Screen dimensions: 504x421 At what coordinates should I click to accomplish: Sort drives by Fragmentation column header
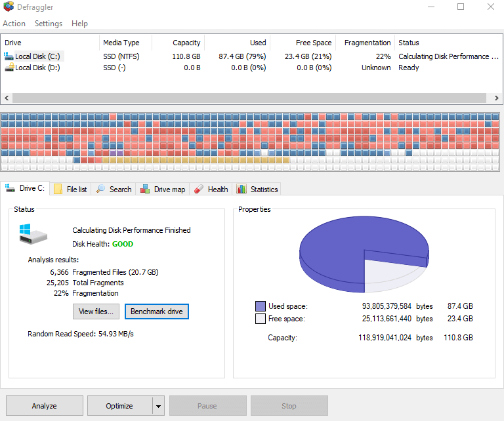click(367, 43)
